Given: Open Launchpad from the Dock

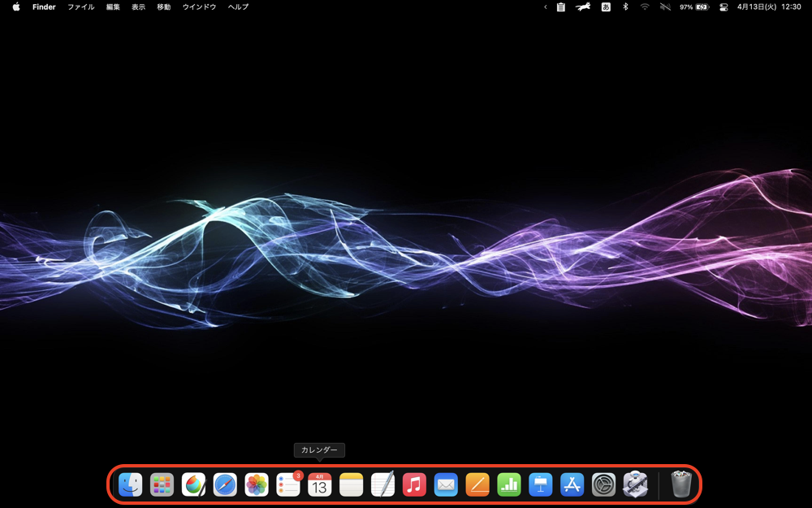Looking at the screenshot, I should tap(162, 484).
